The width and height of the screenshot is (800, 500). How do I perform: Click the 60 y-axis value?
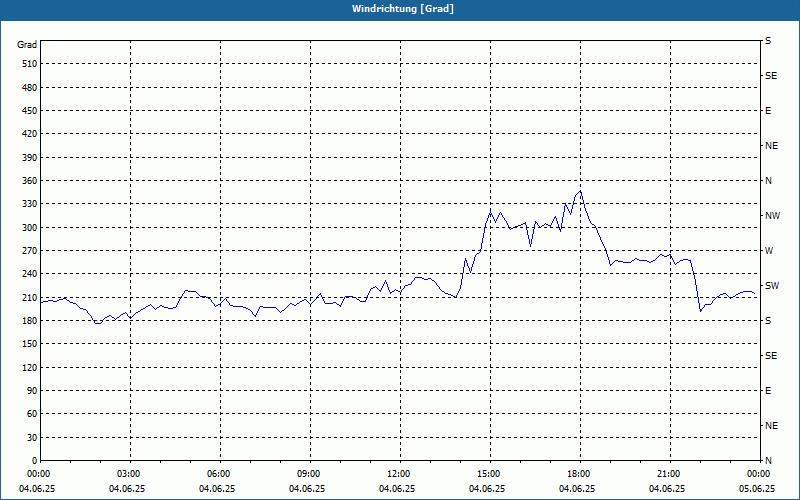[x=32, y=414]
